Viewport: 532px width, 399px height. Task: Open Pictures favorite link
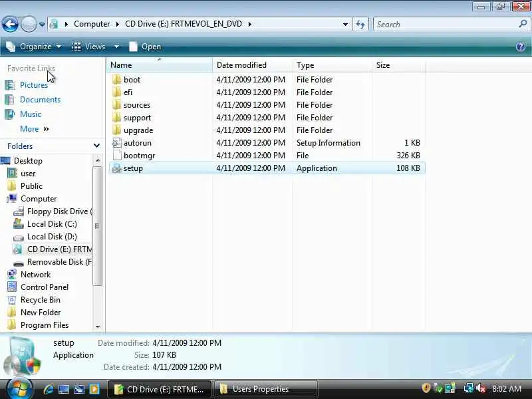click(34, 85)
